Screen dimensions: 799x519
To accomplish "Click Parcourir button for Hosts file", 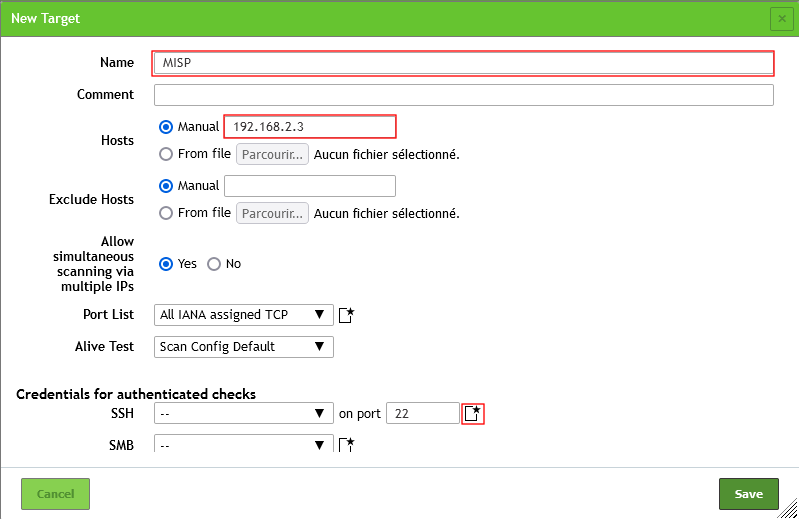I will tap(272, 154).
